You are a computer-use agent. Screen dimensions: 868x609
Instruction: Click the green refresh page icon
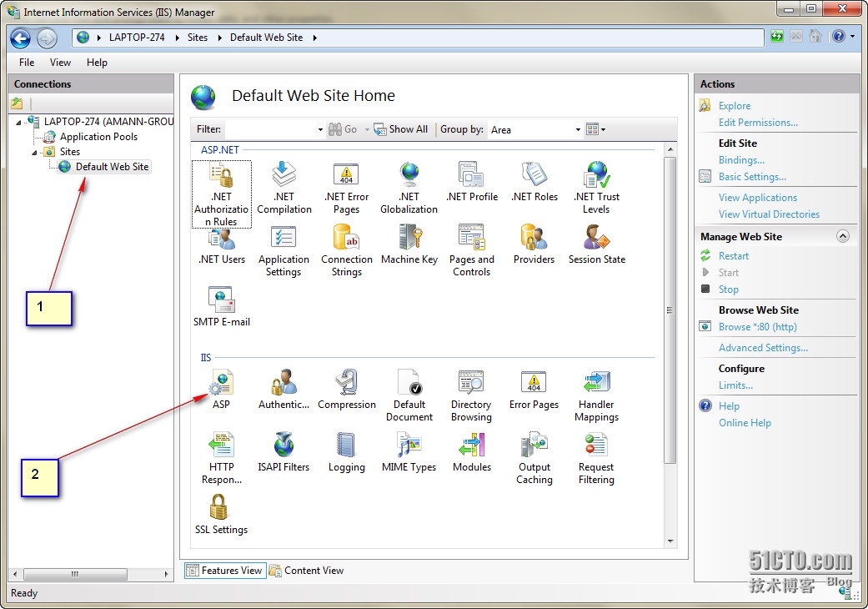[777, 37]
